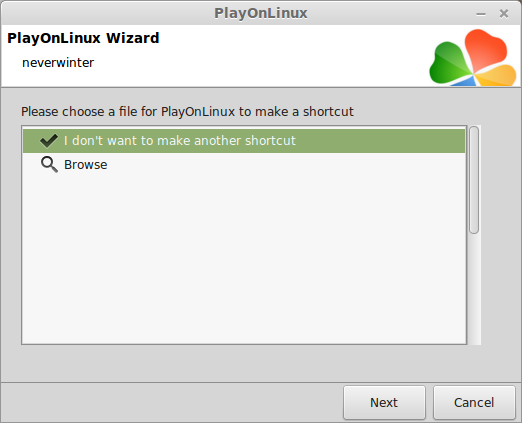
Task: Click the blue petal of the logo
Action: coord(463,81)
